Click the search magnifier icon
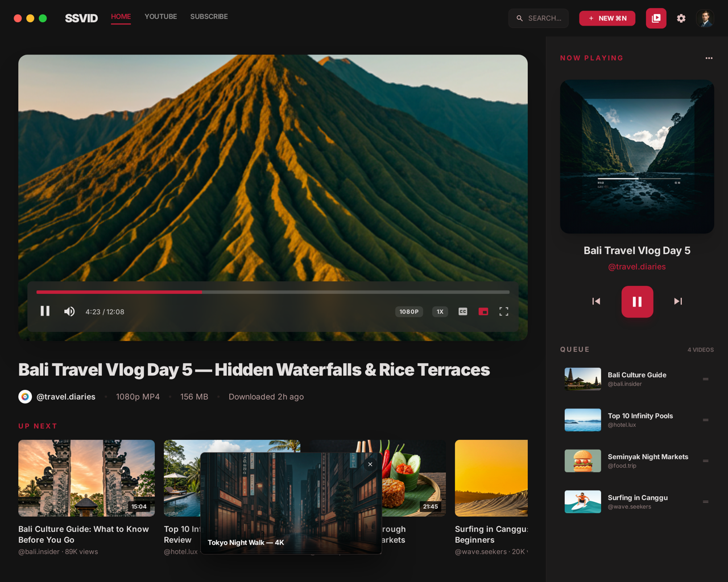The image size is (728, 582). point(519,18)
